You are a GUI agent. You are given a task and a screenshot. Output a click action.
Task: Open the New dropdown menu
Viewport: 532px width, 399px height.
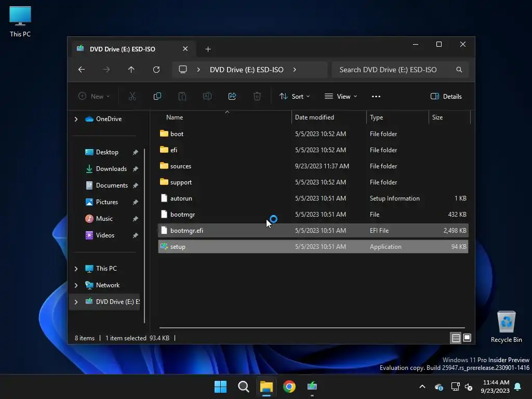94,96
